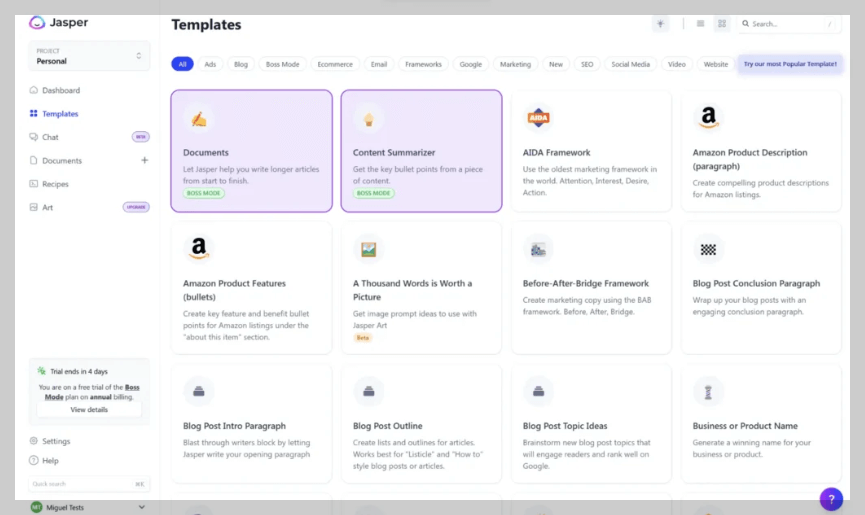Open the Blog Post Outline title

coord(387,426)
